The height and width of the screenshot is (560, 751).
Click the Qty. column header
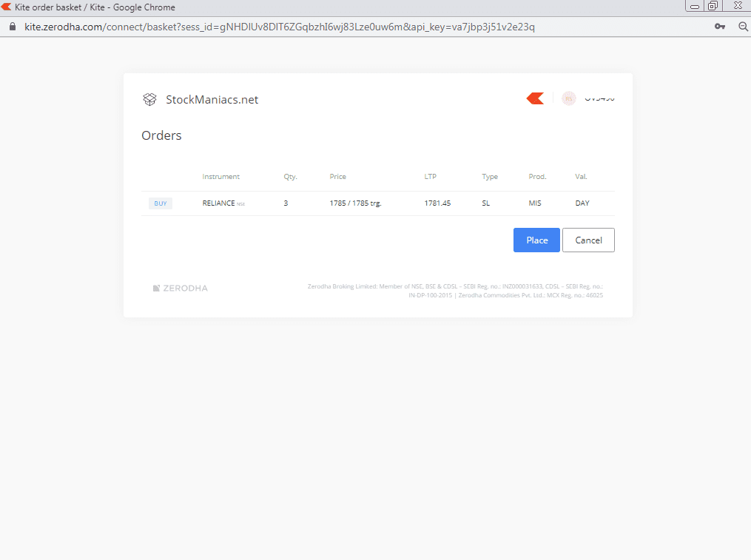point(290,177)
